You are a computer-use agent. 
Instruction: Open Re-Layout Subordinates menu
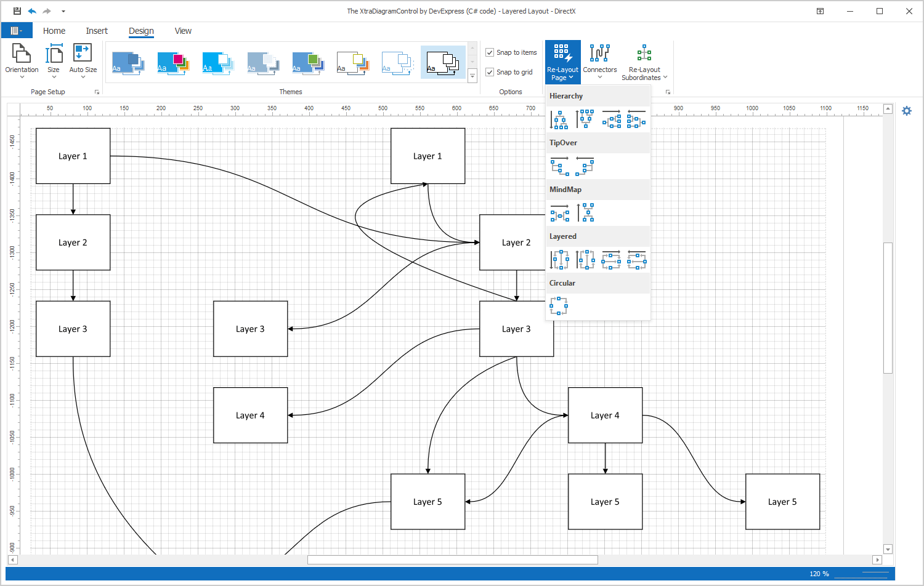coord(644,62)
